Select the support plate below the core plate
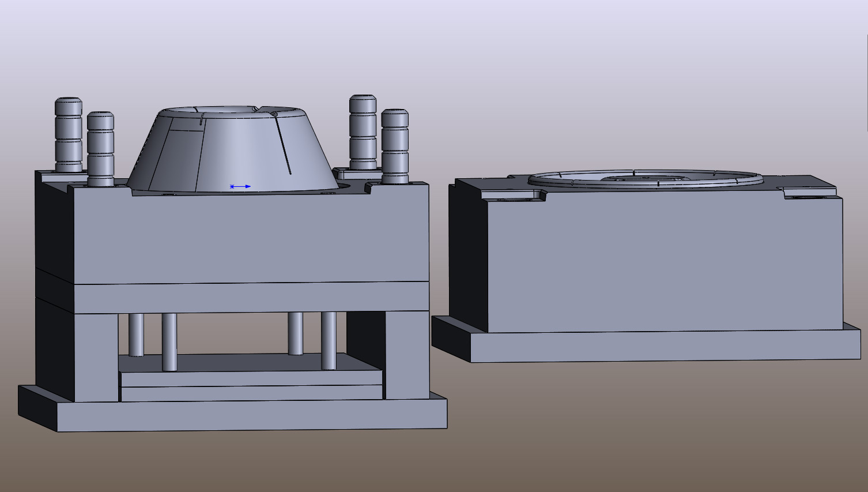Viewport: 868px width, 492px height. pyautogui.click(x=251, y=298)
